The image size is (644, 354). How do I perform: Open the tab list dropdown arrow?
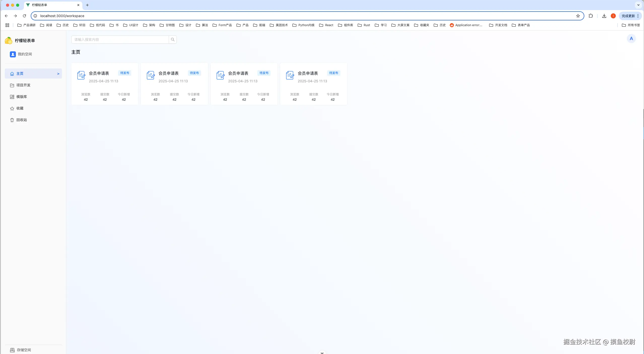[x=638, y=5]
